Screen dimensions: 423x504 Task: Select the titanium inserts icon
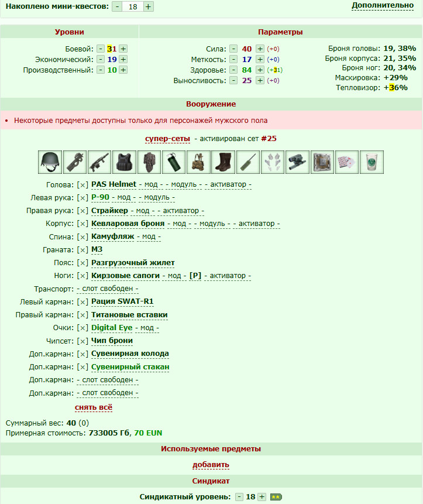(x=273, y=162)
